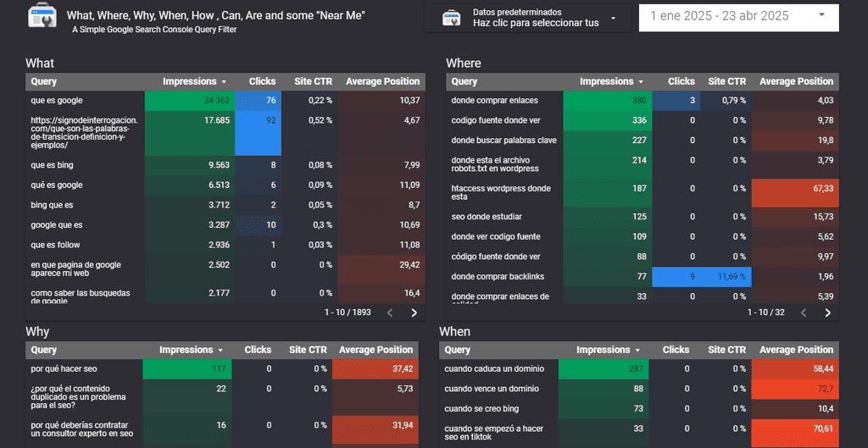Select the 'donde comprar enlaces' query
The image size is (868, 448).
[494, 101]
